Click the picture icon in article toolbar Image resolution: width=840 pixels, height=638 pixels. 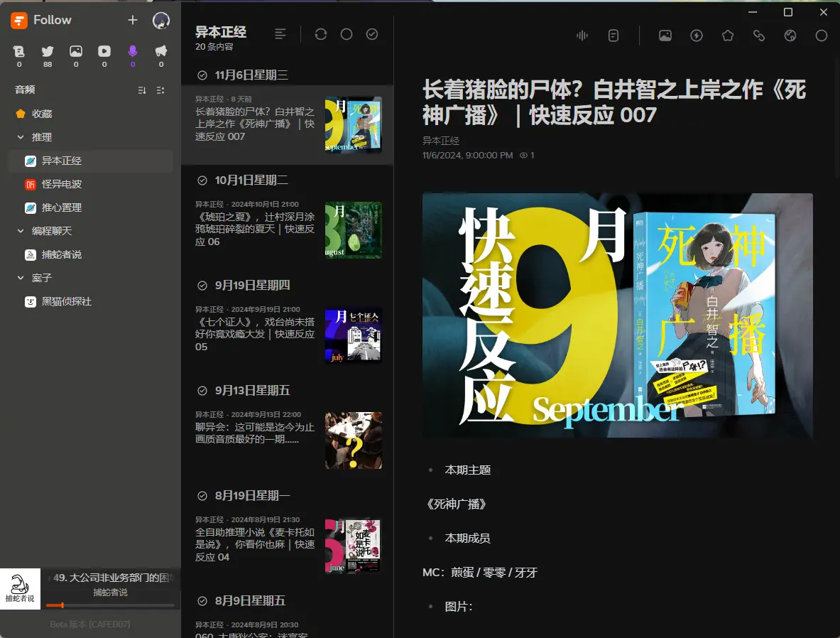pos(665,36)
